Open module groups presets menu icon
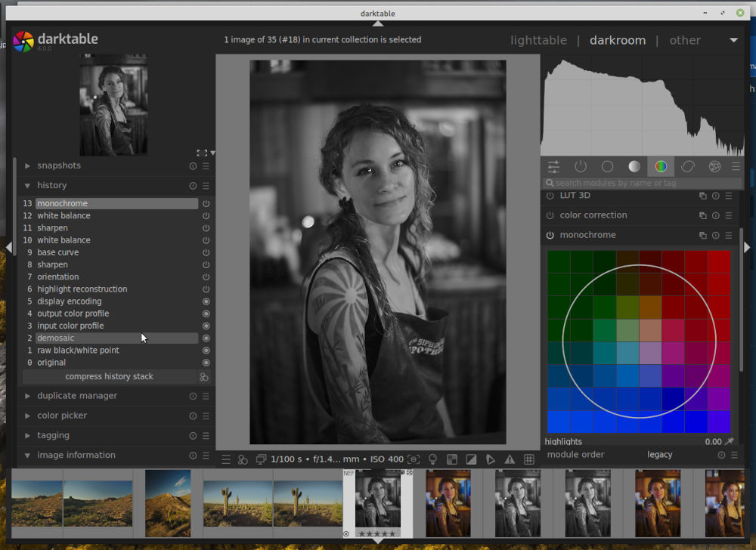Viewport: 756px width, 550px height. 736,167
